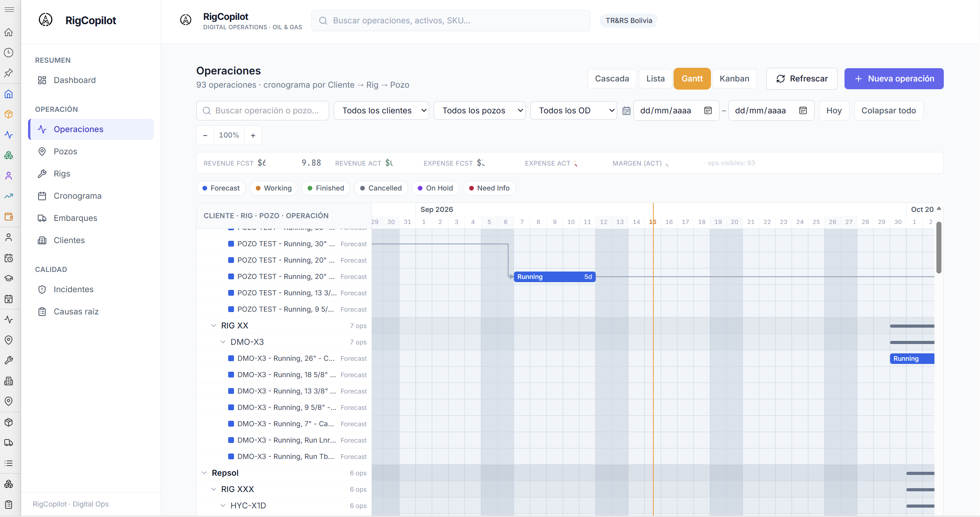
Task: Toggle the Forecast status filter chip
Action: 221,188
